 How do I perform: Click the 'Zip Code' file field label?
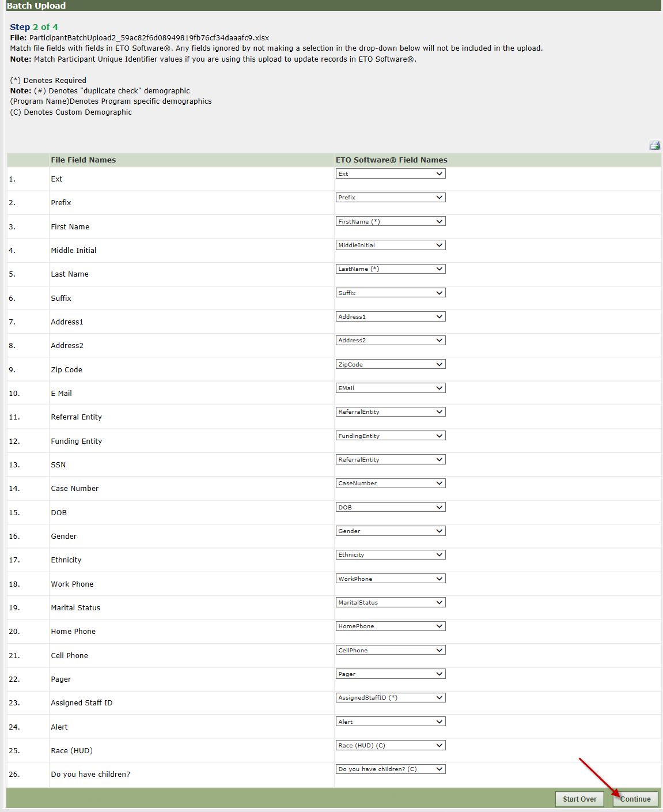pyautogui.click(x=67, y=370)
